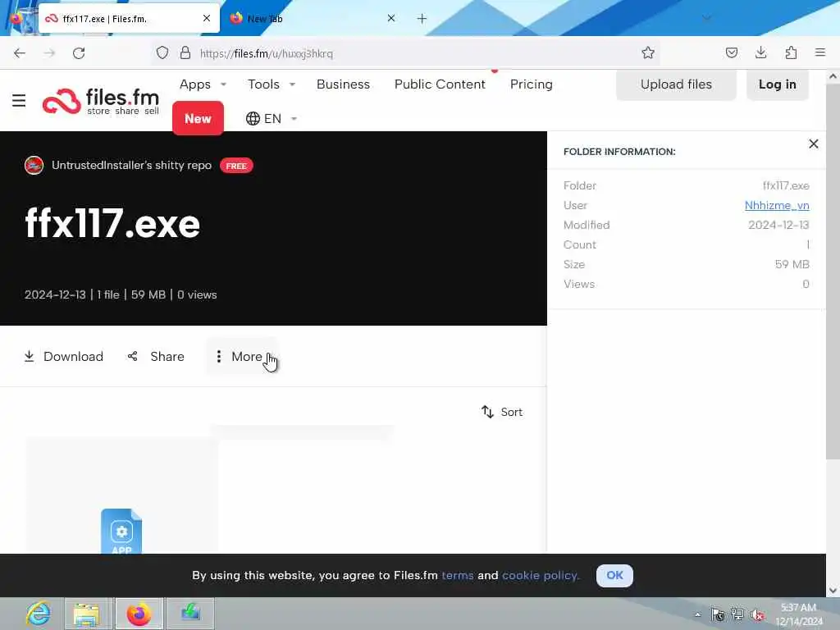Click the APP file thumbnail
The height and width of the screenshot is (630, 840).
pos(121,532)
